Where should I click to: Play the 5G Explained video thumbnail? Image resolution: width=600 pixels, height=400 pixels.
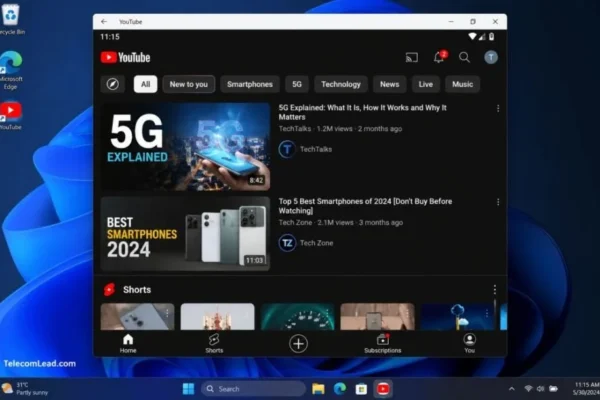186,147
